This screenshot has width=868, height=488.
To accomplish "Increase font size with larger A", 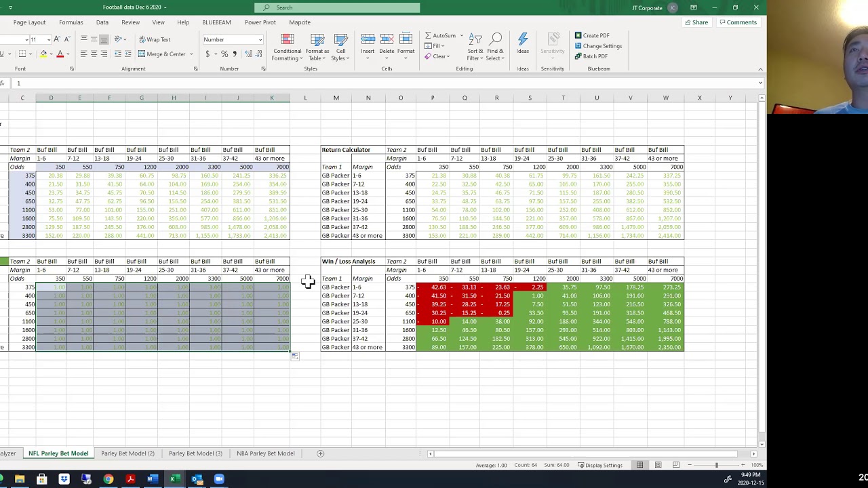I will tap(57, 39).
